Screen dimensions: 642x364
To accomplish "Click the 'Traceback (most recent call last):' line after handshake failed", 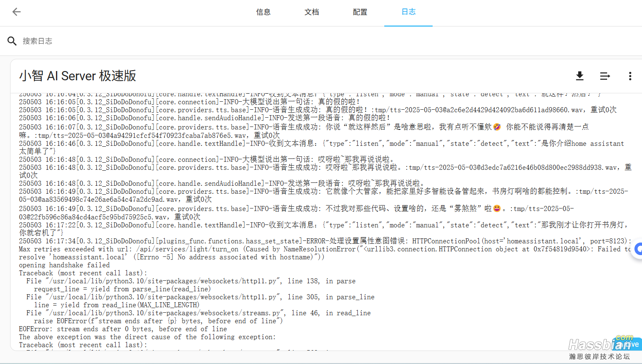I will (83, 273).
